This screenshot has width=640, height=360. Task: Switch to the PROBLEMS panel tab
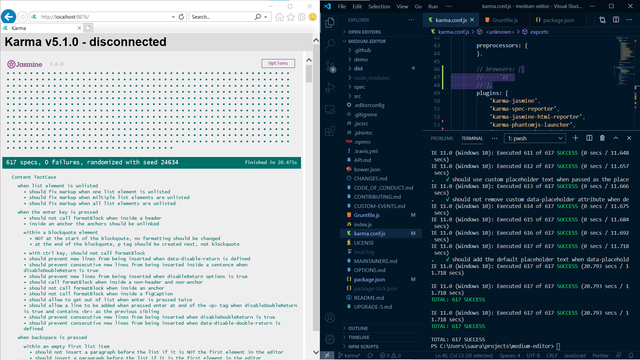pos(442,138)
